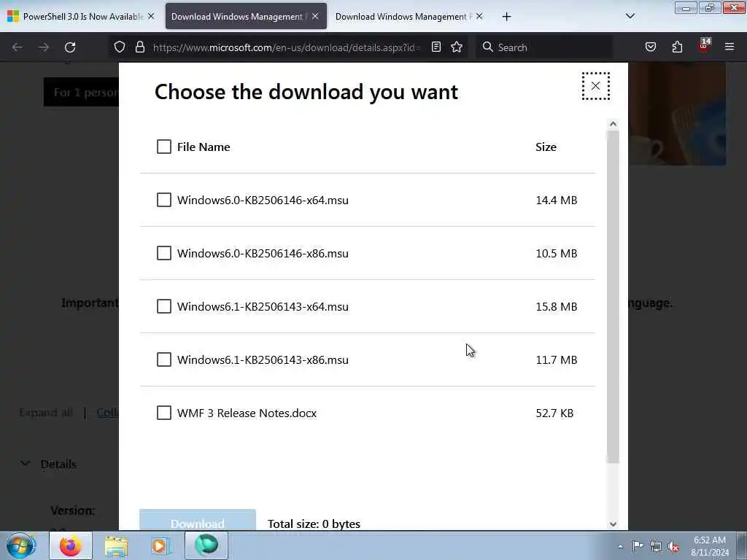The height and width of the screenshot is (560, 747).
Task: Click Firefox taskbar icon
Action: pyautogui.click(x=71, y=545)
